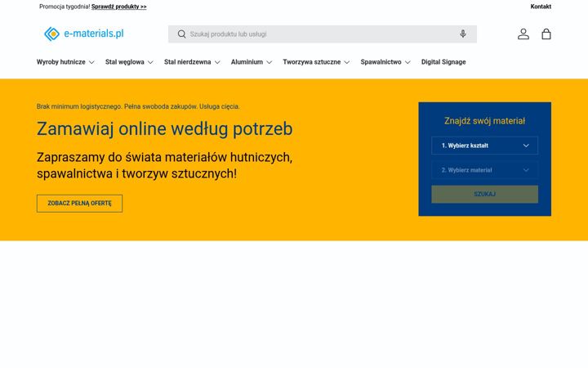Expand the Aluminium menu
588x368 pixels.
(252, 62)
